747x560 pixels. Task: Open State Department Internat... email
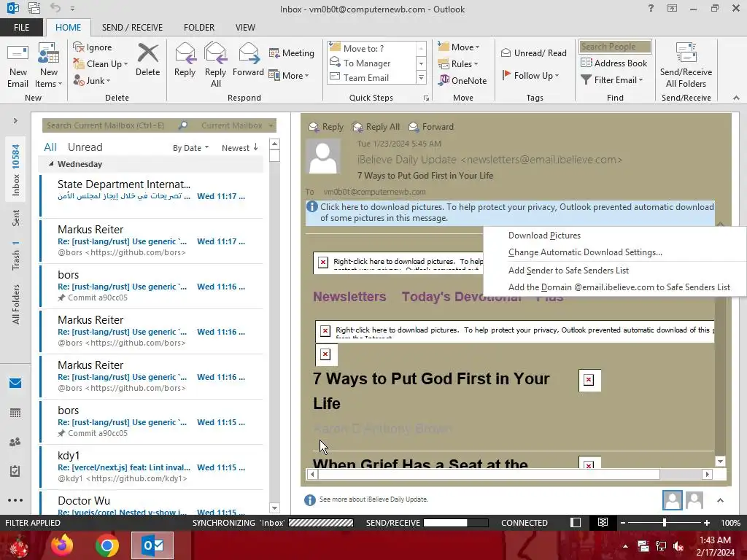click(152, 195)
